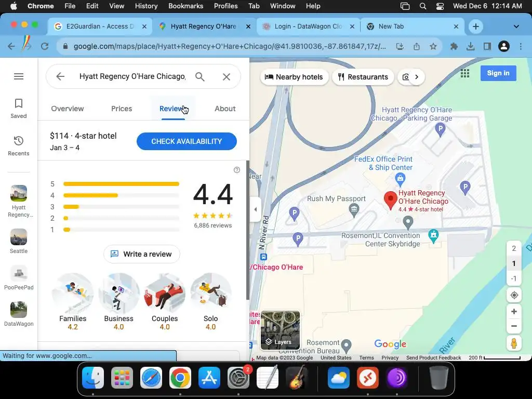The width and height of the screenshot is (532, 399).
Task: Click Send Product Feedback link
Action: pyautogui.click(x=434, y=357)
